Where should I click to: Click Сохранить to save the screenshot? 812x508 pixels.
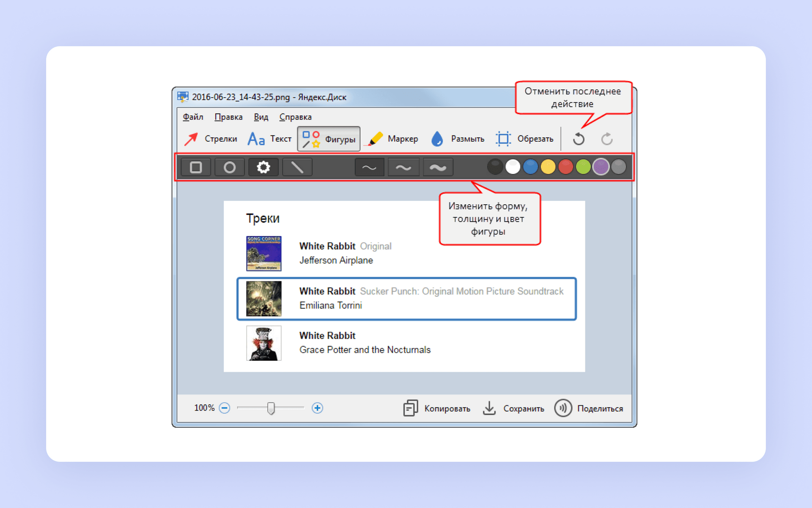[x=513, y=408]
